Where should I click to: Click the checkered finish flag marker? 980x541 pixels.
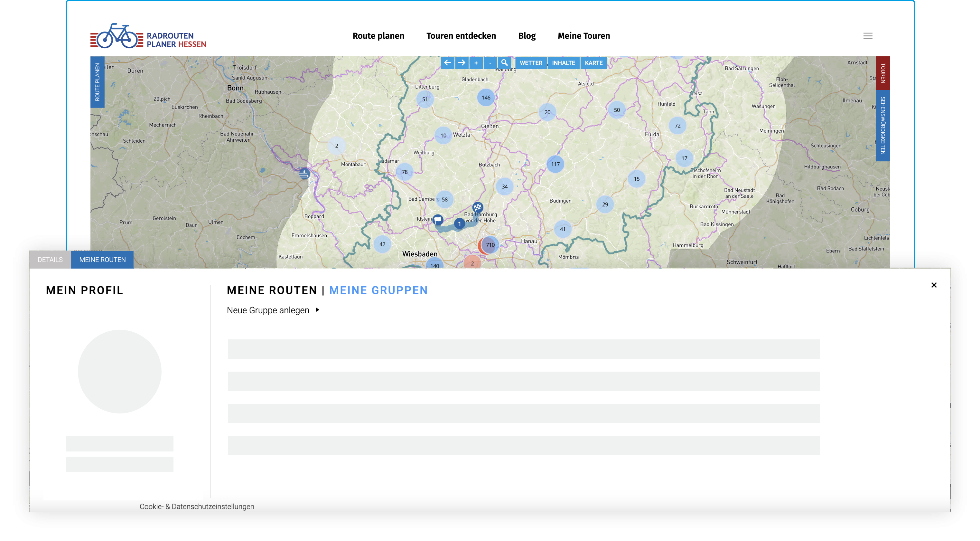click(477, 207)
